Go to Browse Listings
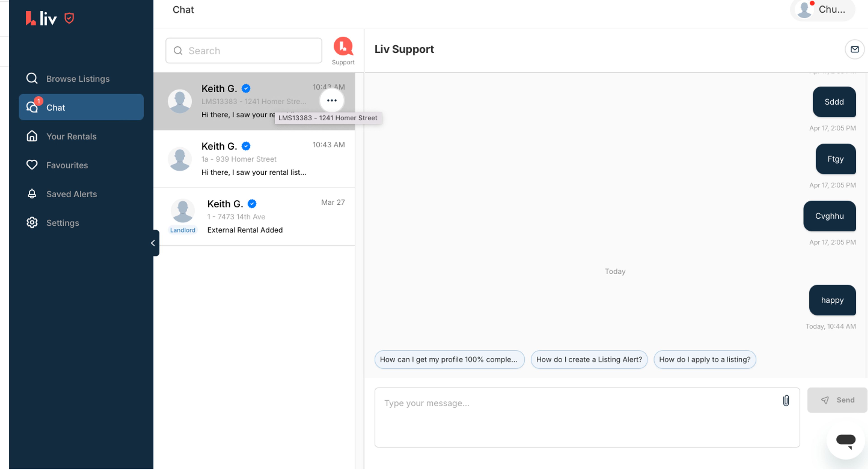 (78, 79)
